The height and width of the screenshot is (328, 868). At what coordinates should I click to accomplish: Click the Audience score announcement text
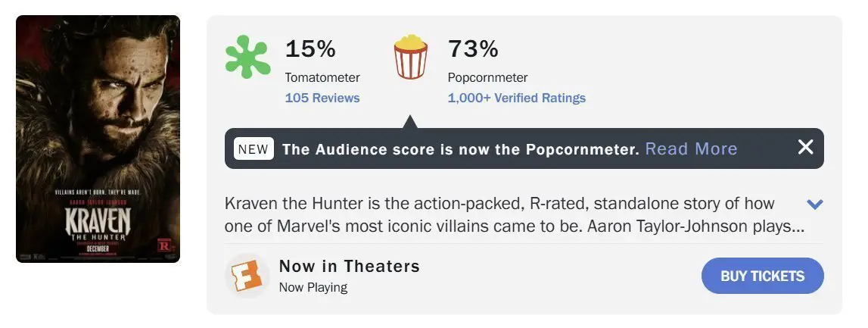pyautogui.click(x=461, y=149)
